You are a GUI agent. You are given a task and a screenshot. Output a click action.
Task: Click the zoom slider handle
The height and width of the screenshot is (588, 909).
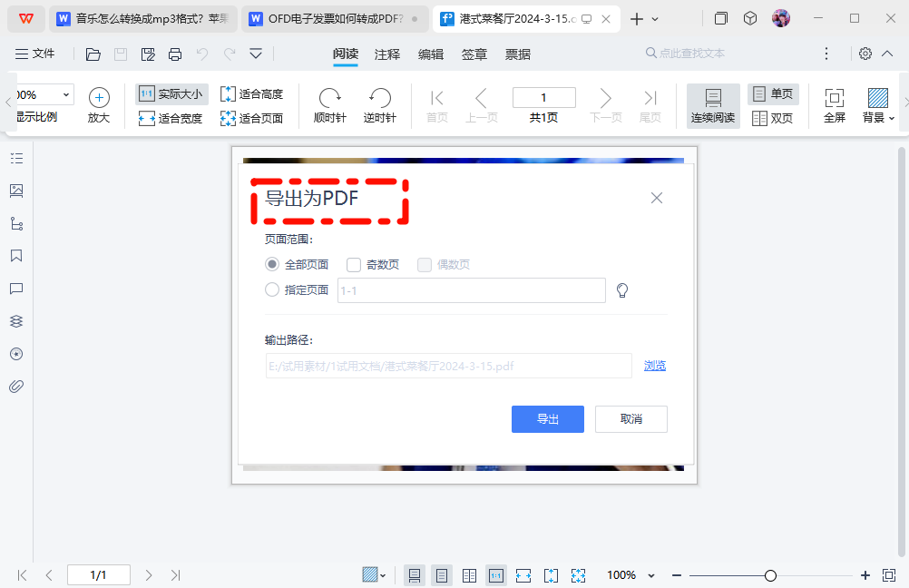pos(770,576)
